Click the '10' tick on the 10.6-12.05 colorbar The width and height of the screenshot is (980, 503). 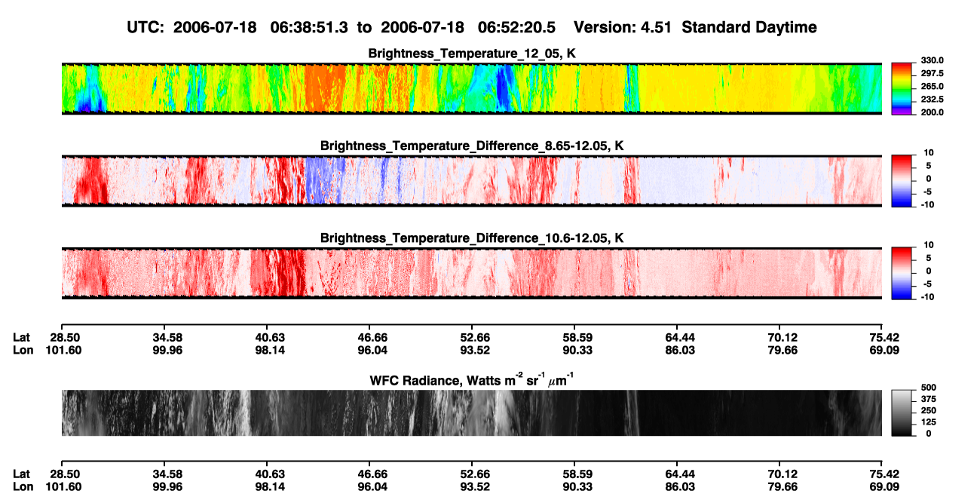(929, 246)
